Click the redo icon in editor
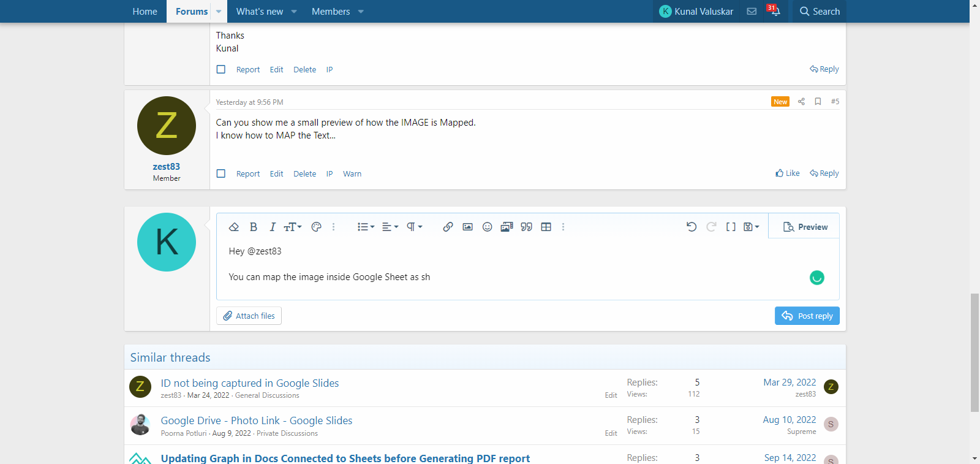This screenshot has height=464, width=980. click(x=711, y=227)
